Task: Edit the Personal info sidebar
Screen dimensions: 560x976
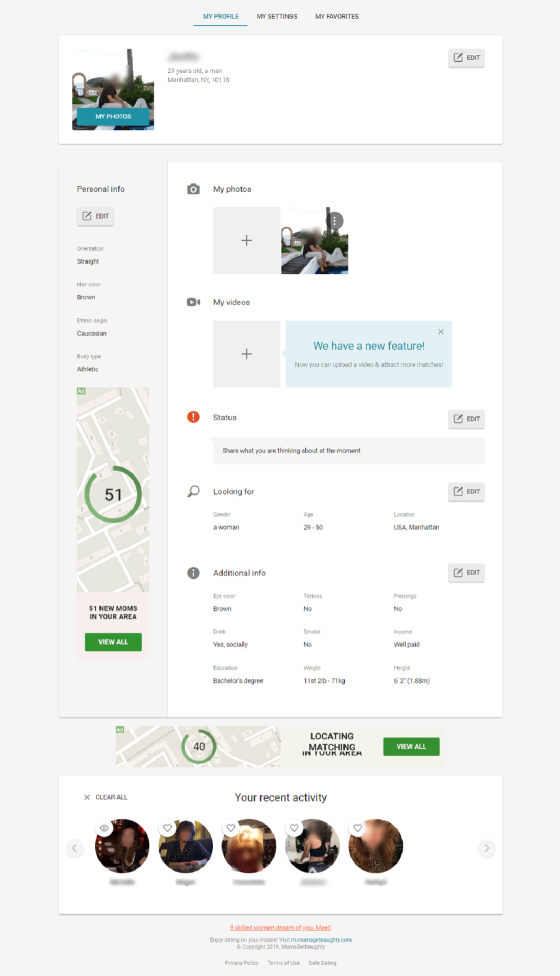Action: point(95,217)
